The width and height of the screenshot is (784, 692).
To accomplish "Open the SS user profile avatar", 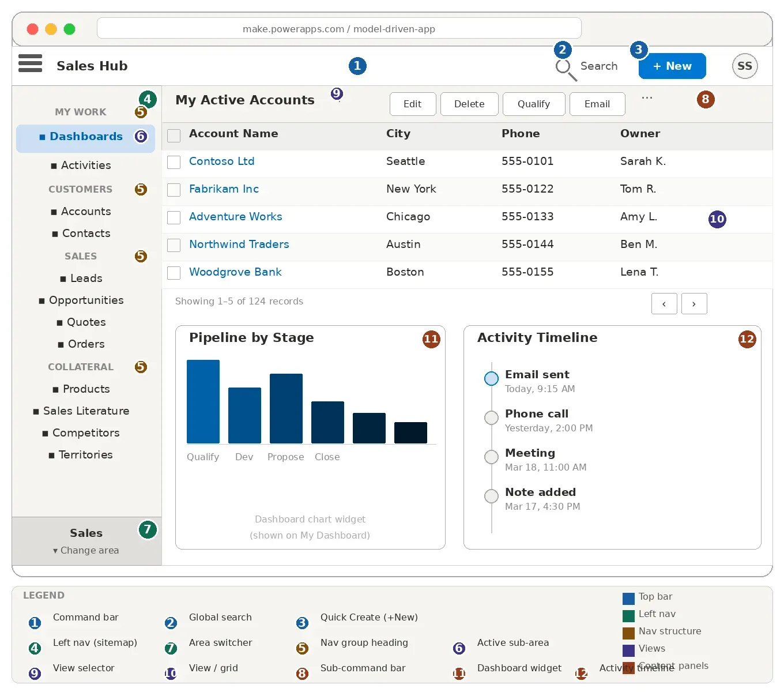I will pyautogui.click(x=745, y=66).
